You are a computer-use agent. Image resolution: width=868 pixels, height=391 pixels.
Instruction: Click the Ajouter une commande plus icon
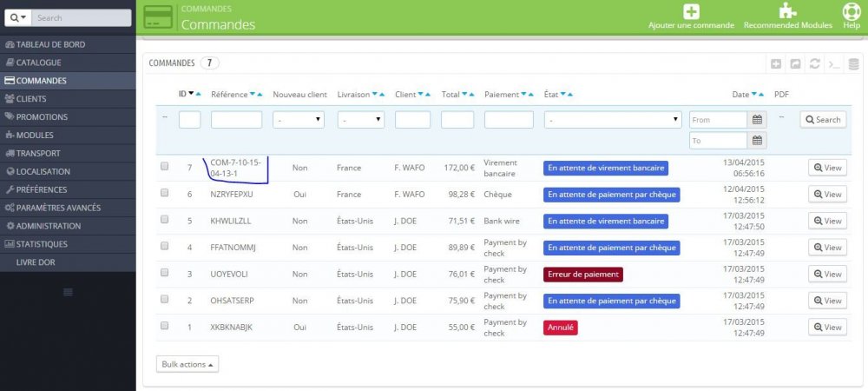click(691, 11)
